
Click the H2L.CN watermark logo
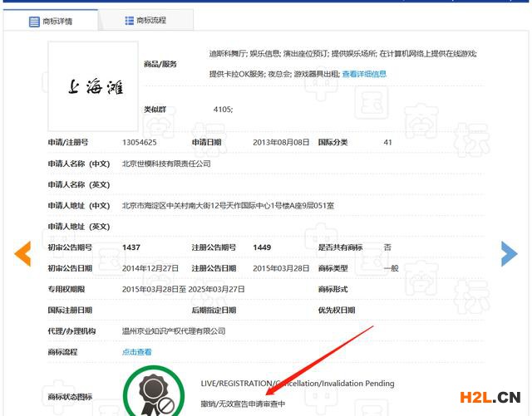coord(488,395)
